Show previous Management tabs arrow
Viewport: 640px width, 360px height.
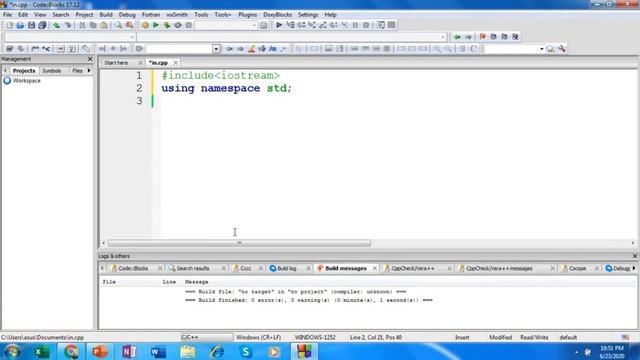tap(5, 71)
